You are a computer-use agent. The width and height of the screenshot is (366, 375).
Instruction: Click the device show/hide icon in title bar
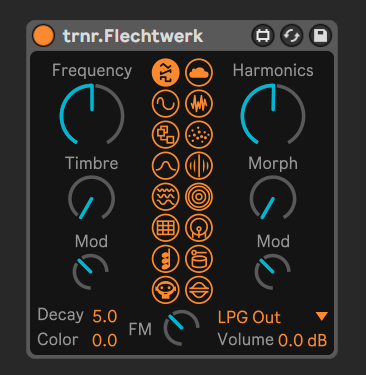[263, 36]
